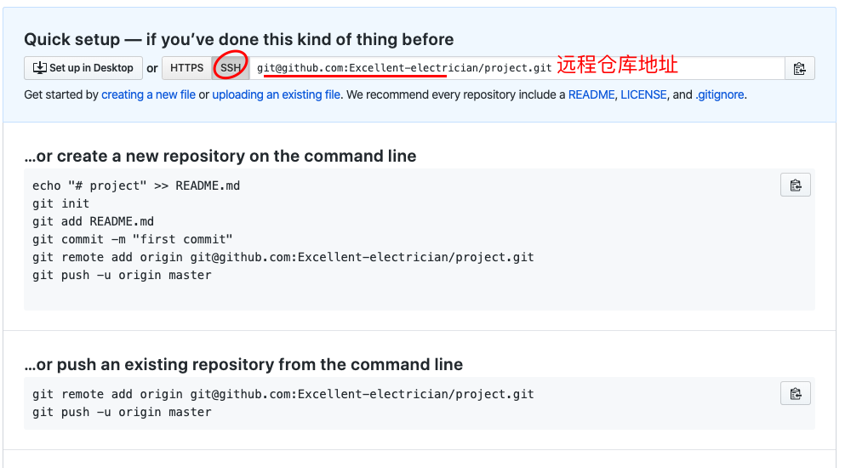Click the git commit first commit line

pos(132,239)
